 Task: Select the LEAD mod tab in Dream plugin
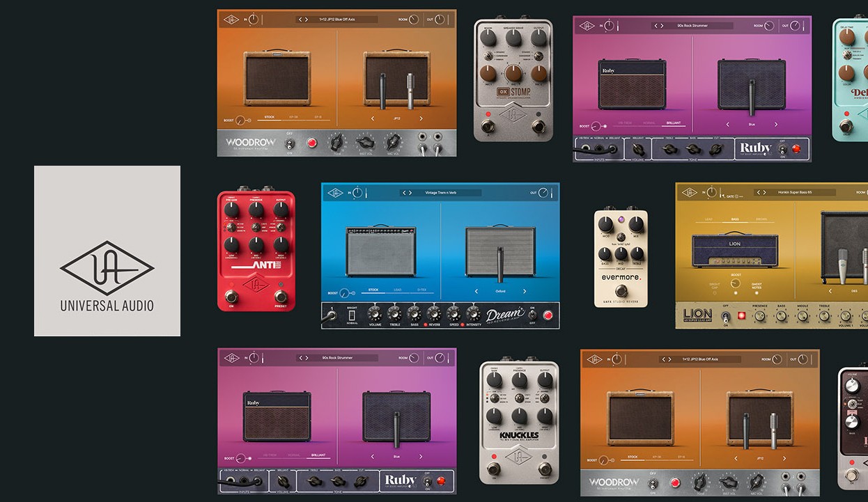398,290
